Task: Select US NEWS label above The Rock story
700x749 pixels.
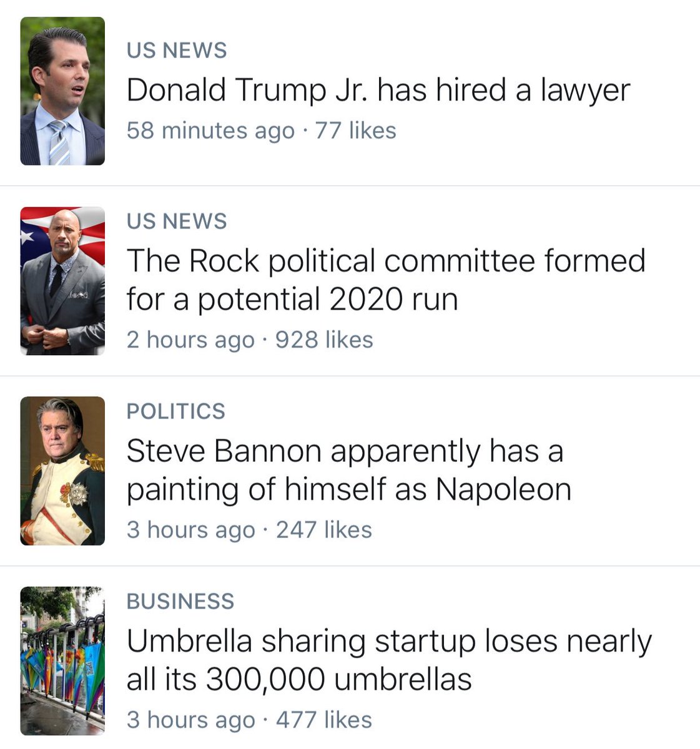Action: 177,222
